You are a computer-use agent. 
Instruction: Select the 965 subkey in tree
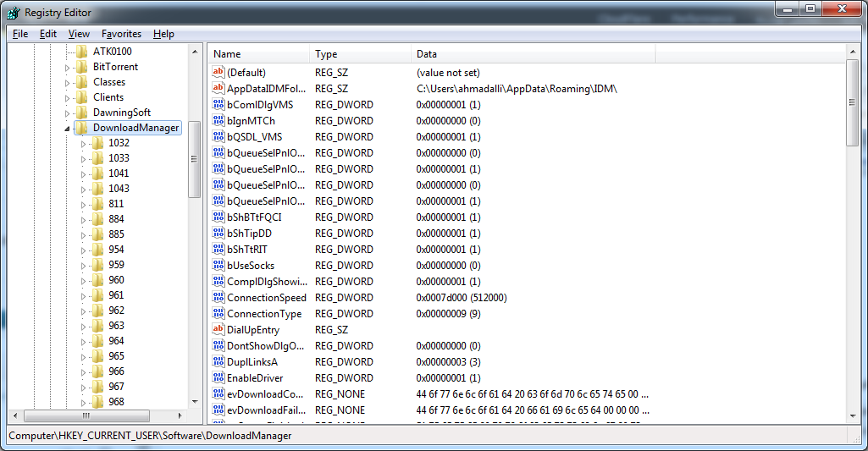click(116, 356)
